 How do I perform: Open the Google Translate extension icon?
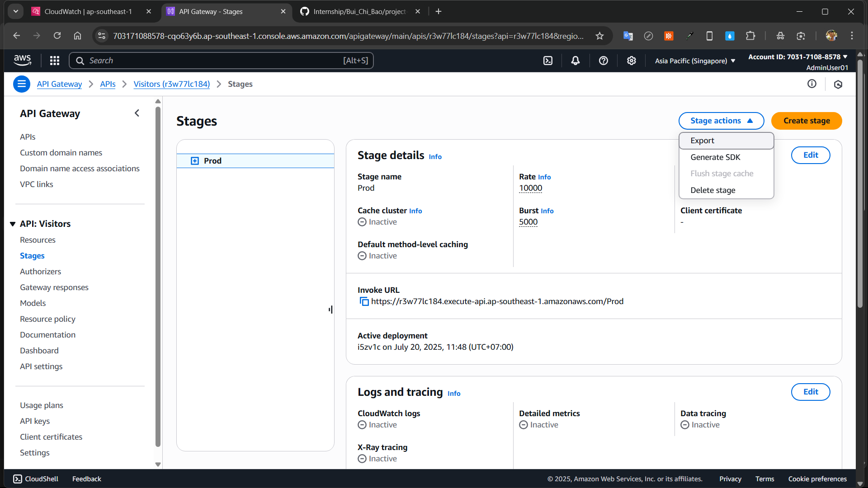(628, 36)
